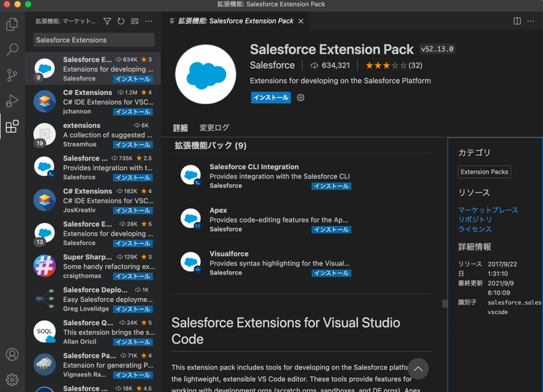Open the Accounts menu in activity bar
Screen dimensions: 543x392
pos(12,355)
